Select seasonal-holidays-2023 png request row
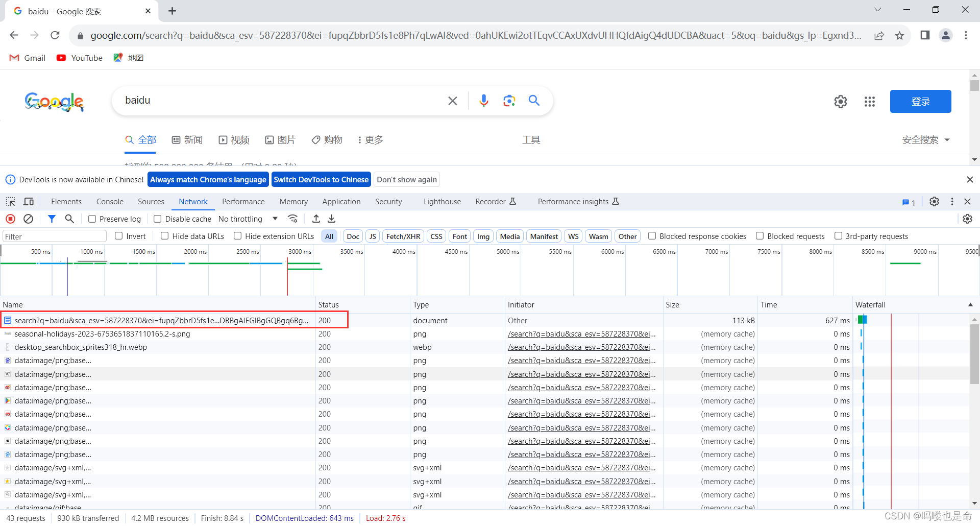980x526 pixels. (x=158, y=334)
